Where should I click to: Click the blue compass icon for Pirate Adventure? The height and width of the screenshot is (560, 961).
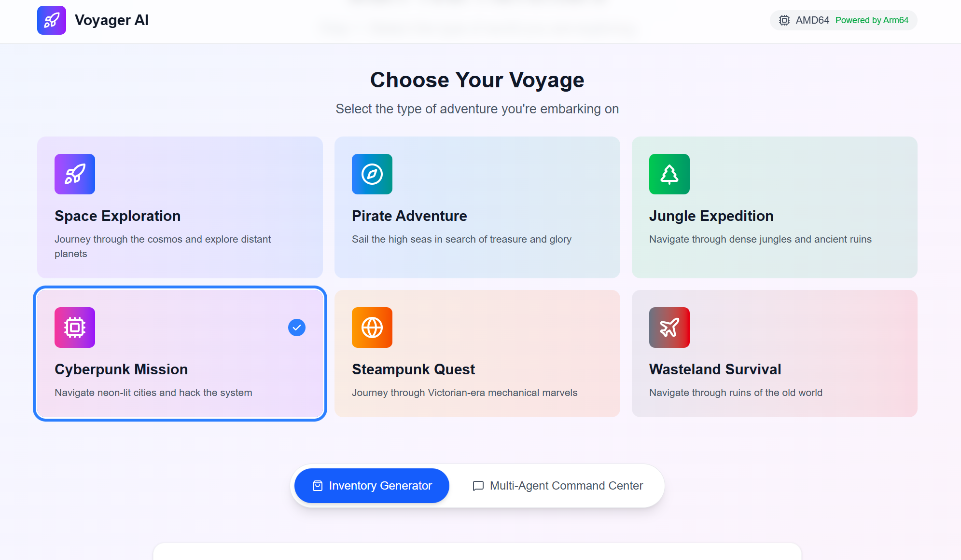point(372,174)
